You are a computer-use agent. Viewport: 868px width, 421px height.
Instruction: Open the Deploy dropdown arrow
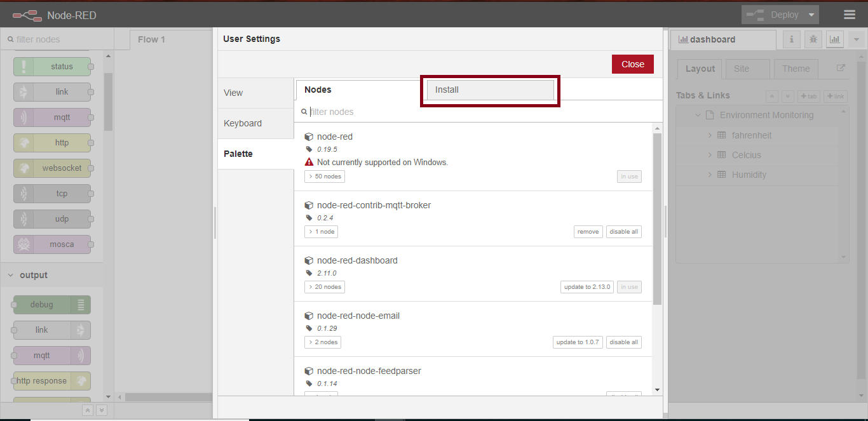(x=811, y=14)
